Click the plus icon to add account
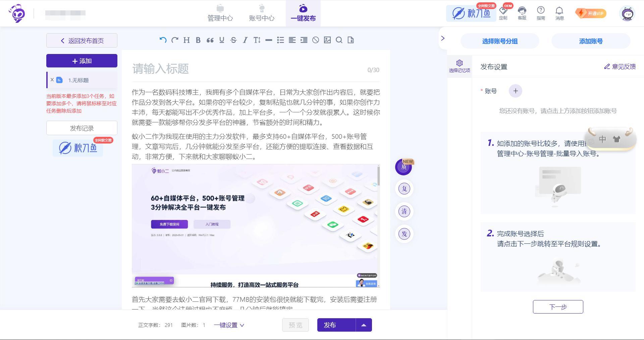 coord(516,91)
